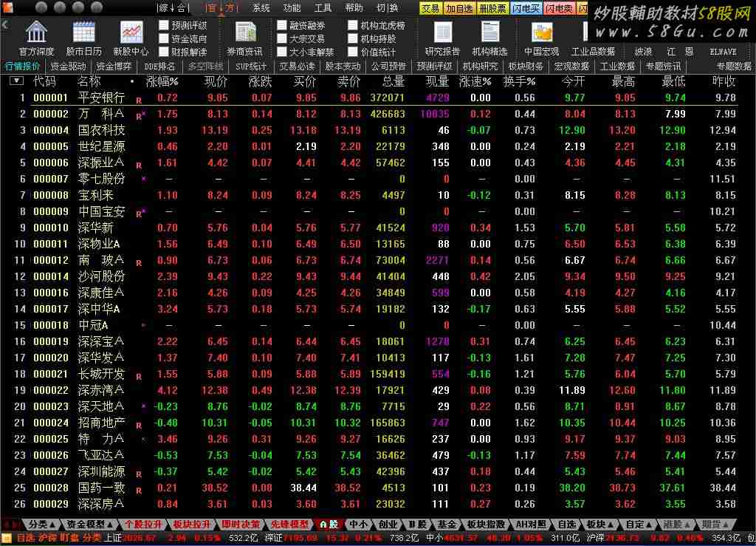The width and height of the screenshot is (756, 546).
Task: Click the R marker beside 招商地产
Action: click(139, 426)
